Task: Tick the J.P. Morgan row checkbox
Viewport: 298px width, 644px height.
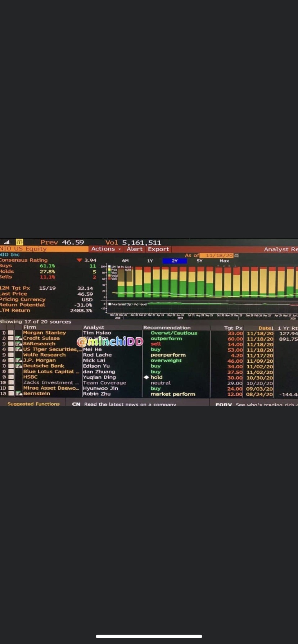Action: click(x=11, y=360)
